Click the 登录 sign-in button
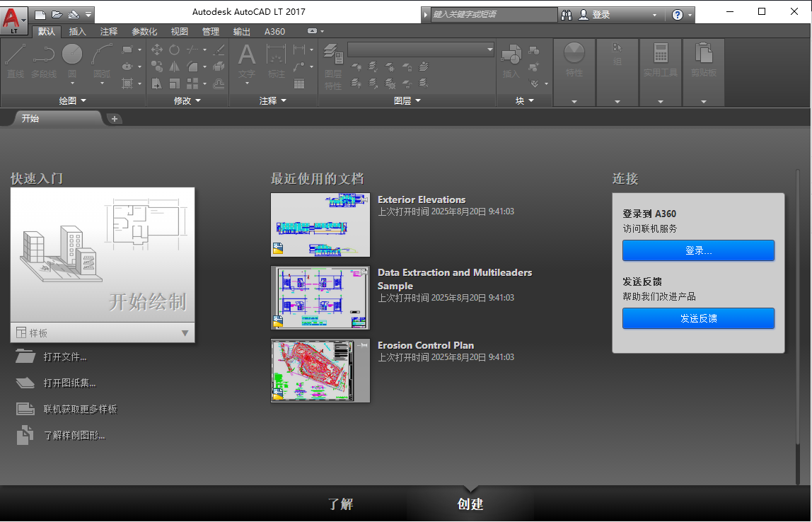Screen dimensions: 812x522 pyautogui.click(x=698, y=250)
